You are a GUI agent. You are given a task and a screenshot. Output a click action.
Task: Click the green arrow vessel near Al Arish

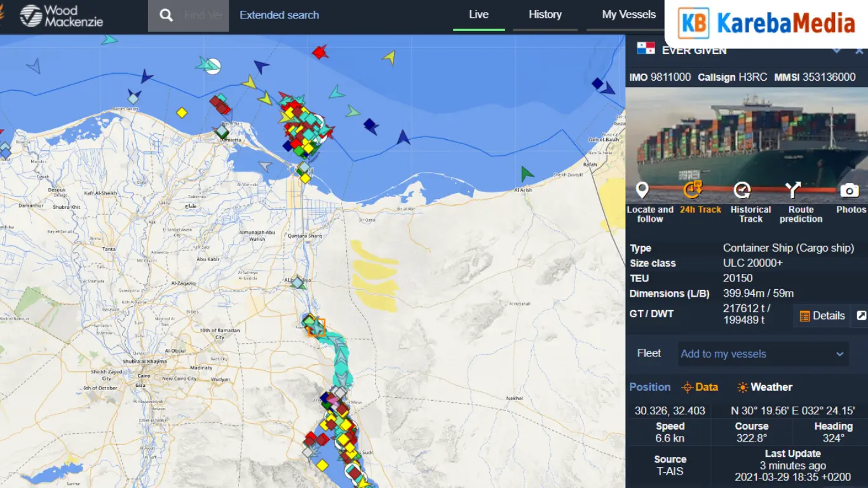pos(527,173)
